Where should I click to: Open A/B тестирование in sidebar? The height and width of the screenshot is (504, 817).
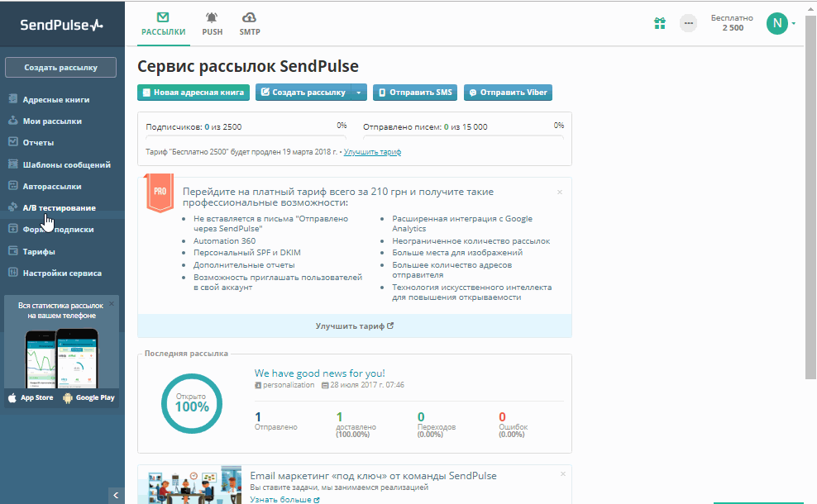point(60,207)
